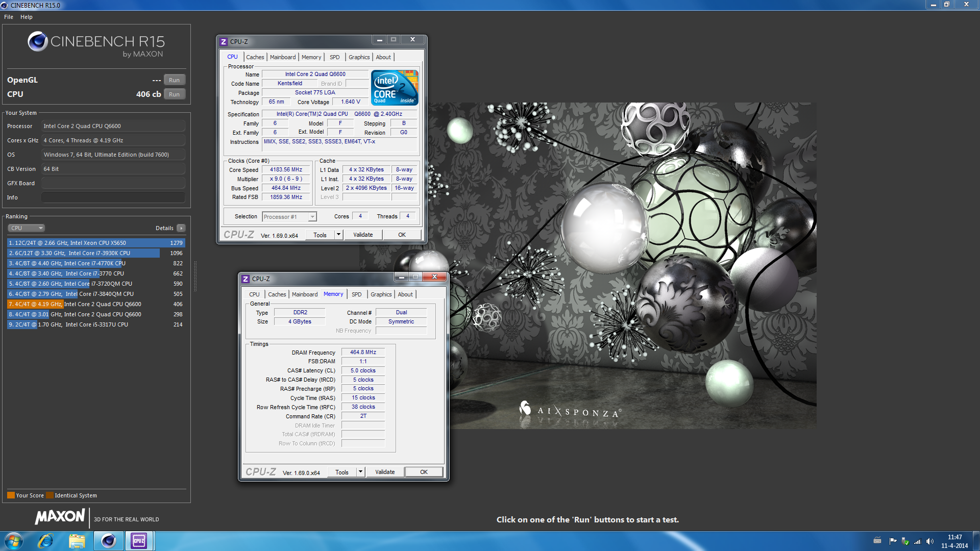Open SPD tab in CPU-Z memory window
The image size is (980, 551).
pyautogui.click(x=357, y=294)
